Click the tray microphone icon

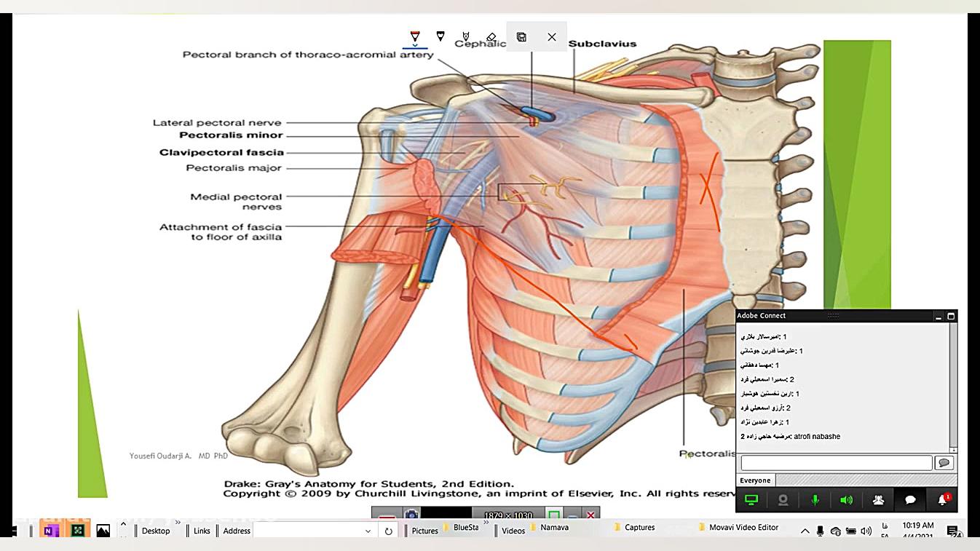click(x=820, y=531)
